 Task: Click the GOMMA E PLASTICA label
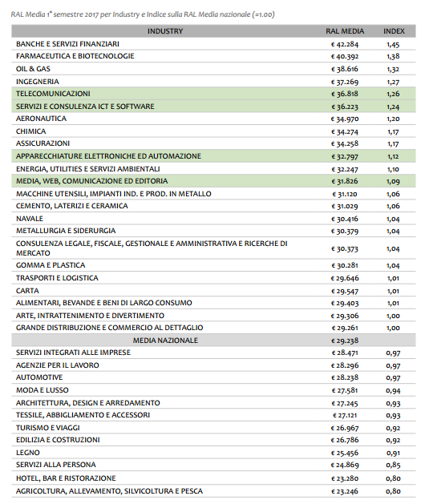pyautogui.click(x=51, y=265)
